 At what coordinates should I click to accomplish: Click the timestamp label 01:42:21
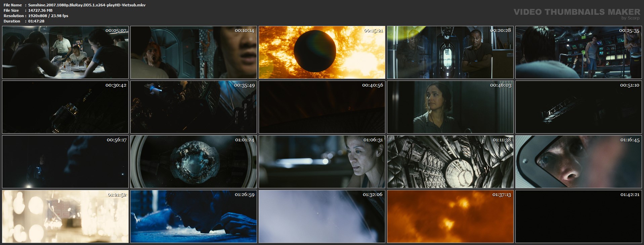point(630,195)
